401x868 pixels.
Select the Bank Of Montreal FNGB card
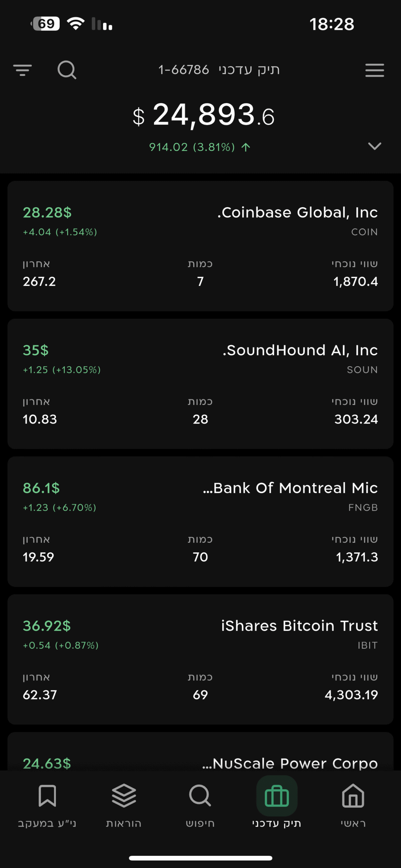pyautogui.click(x=200, y=521)
